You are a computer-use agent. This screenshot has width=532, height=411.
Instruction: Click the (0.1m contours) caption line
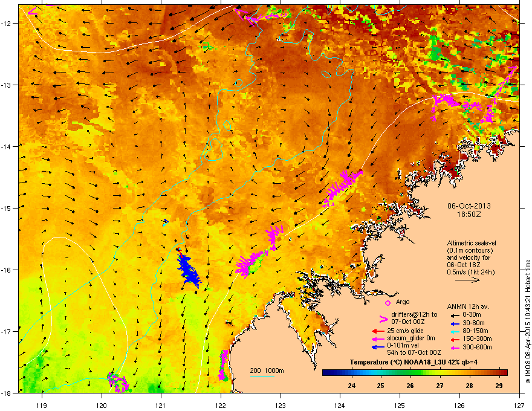point(470,251)
